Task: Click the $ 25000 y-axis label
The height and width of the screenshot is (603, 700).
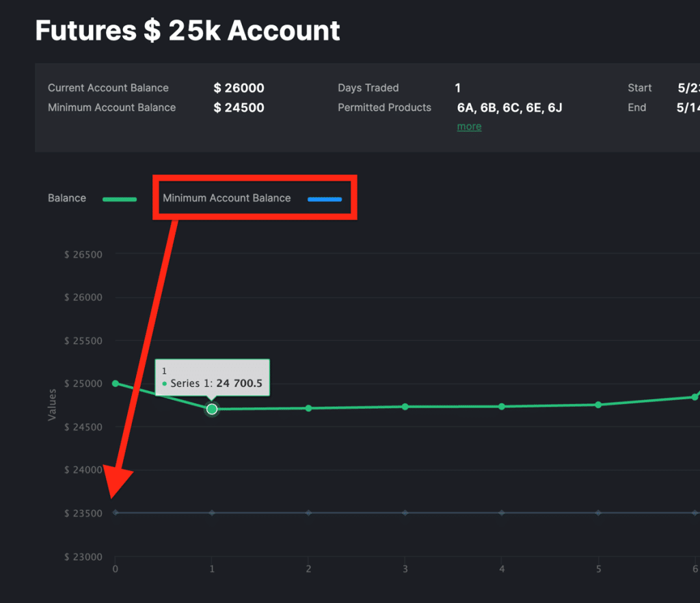Action: (83, 384)
